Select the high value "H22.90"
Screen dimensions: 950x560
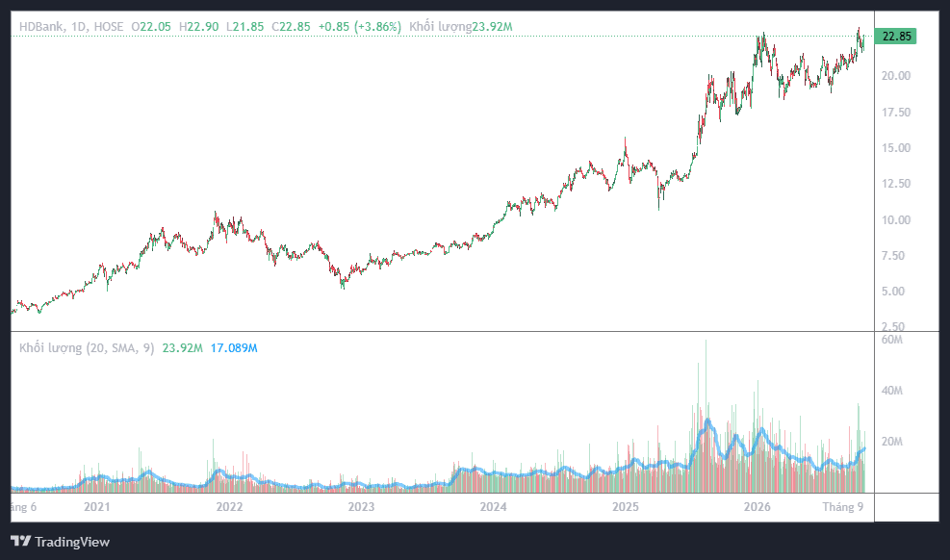click(198, 27)
